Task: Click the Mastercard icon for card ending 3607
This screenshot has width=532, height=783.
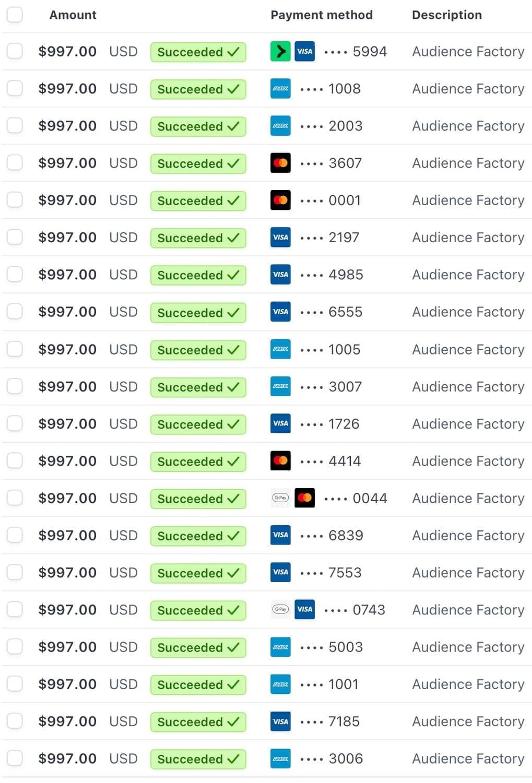Action: [280, 163]
